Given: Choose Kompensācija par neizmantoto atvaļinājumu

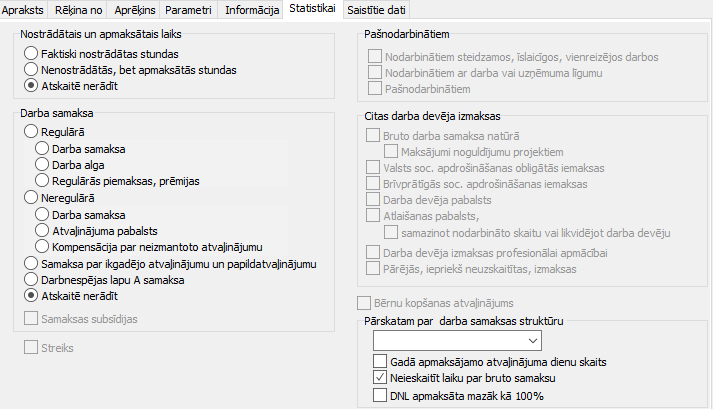Looking at the screenshot, I should 42,246.
